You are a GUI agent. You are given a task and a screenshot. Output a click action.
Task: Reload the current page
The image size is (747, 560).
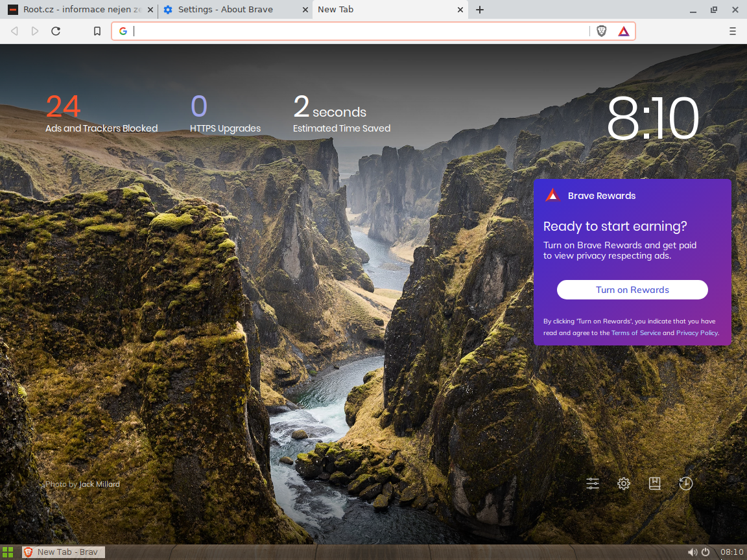pos(56,31)
